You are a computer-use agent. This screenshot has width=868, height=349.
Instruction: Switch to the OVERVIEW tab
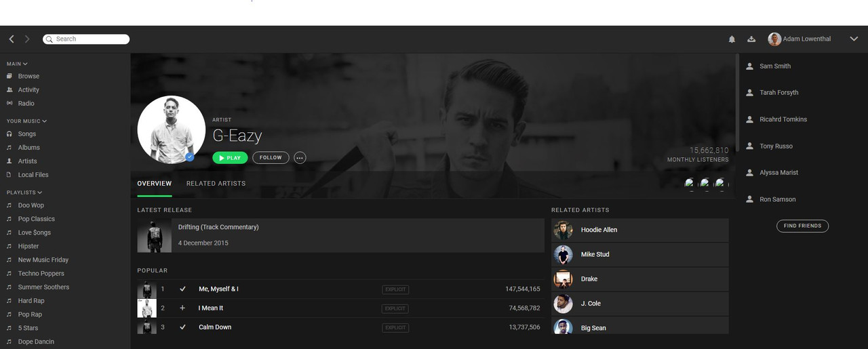coord(155,184)
